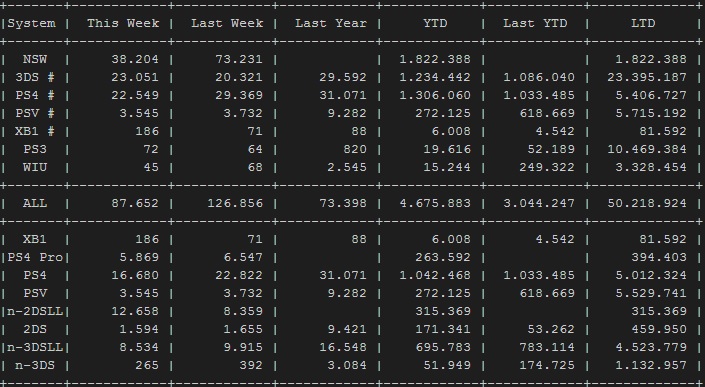Click ALL LTD total 50.218.924
The height and width of the screenshot is (387, 705).
point(647,203)
